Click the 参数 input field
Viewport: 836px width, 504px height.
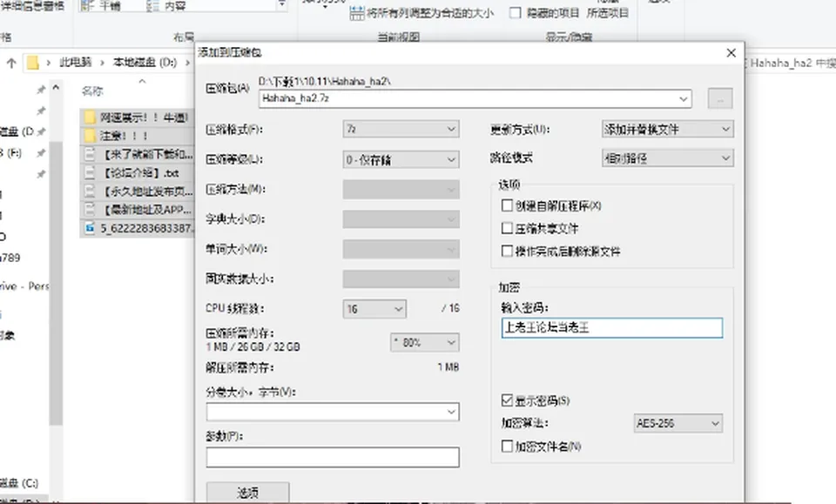pos(333,457)
